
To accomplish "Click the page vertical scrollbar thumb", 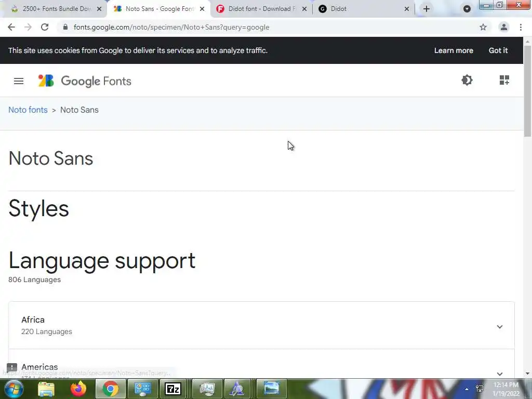I will [527, 91].
